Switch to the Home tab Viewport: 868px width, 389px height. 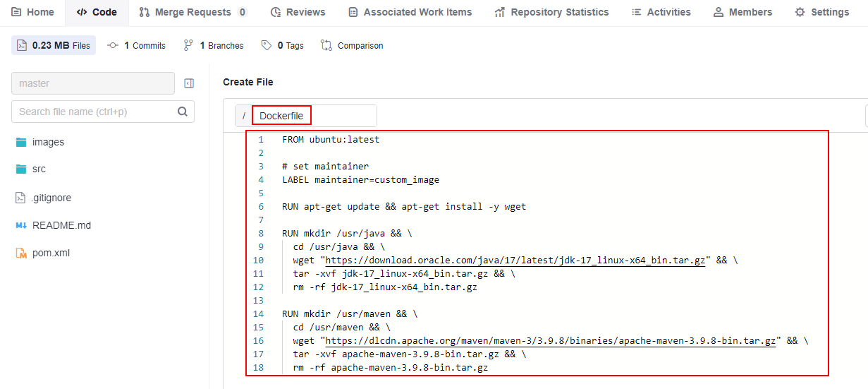pos(32,12)
